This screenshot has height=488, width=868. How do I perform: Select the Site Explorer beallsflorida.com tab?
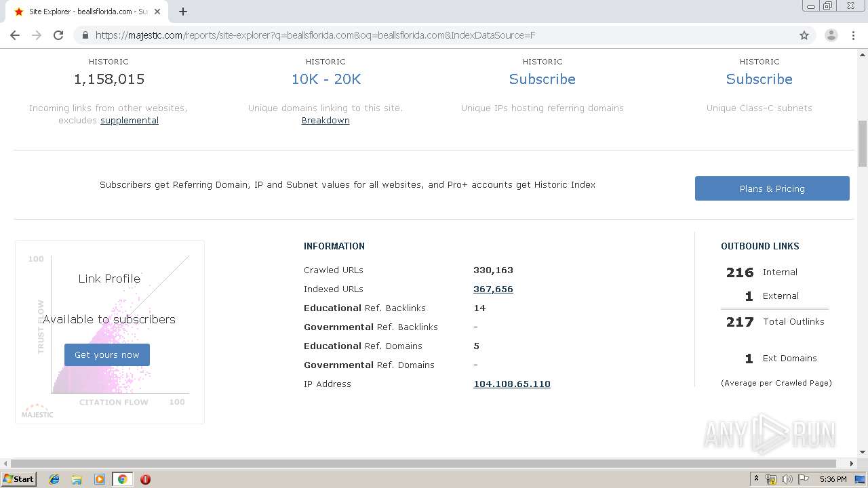coord(87,12)
